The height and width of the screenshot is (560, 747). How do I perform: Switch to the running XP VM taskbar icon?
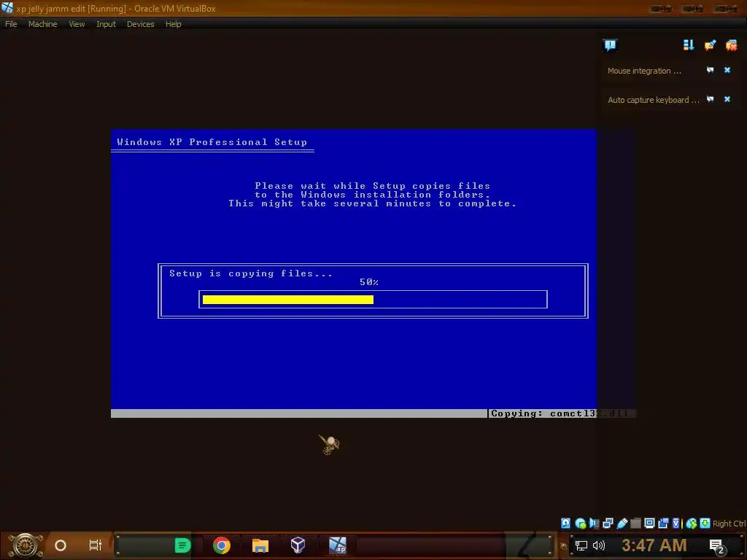338,545
